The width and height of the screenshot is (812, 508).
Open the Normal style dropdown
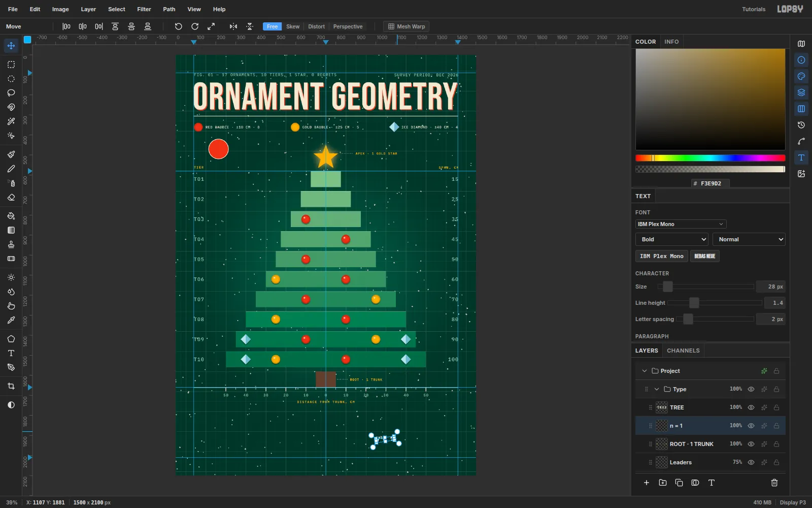pyautogui.click(x=749, y=239)
